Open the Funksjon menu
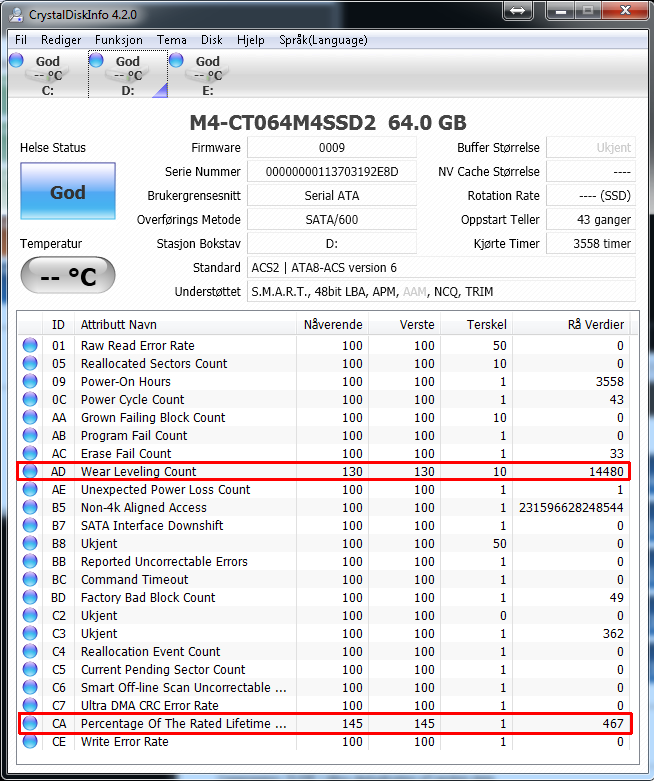 pos(119,40)
